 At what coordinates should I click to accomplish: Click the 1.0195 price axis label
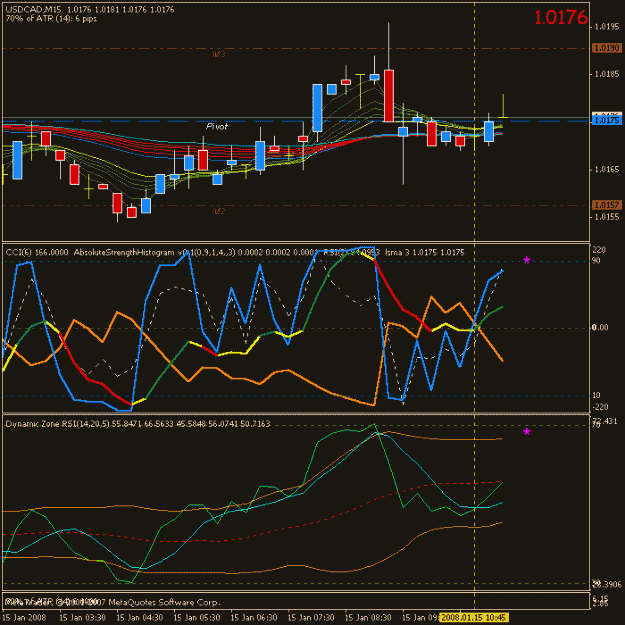click(607, 27)
